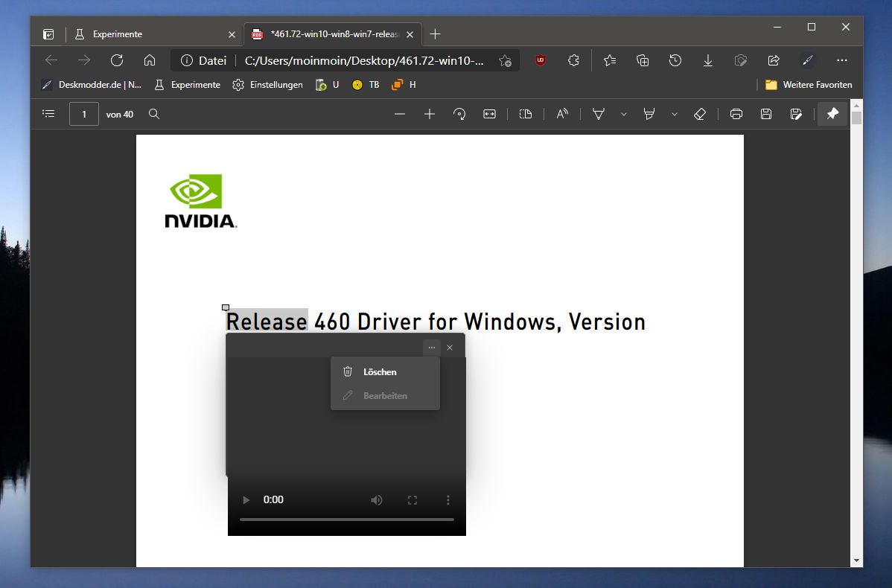
Task: Click the scrollbar down arrow
Action: pos(857,560)
